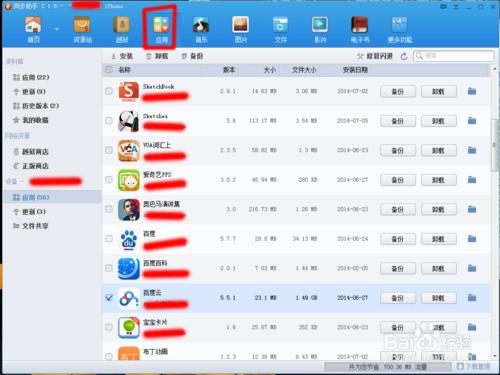Open the photos section icon
This screenshot has height=375, width=500.
(x=241, y=25)
